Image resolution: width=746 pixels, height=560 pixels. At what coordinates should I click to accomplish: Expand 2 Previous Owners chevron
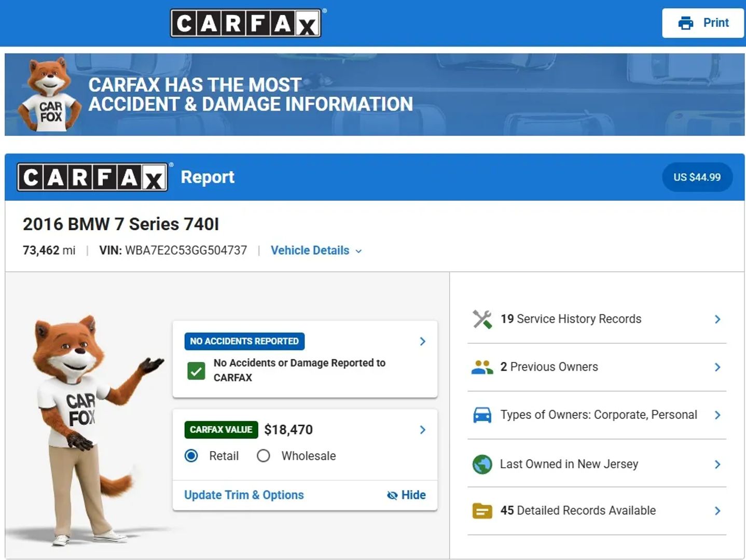point(717,367)
